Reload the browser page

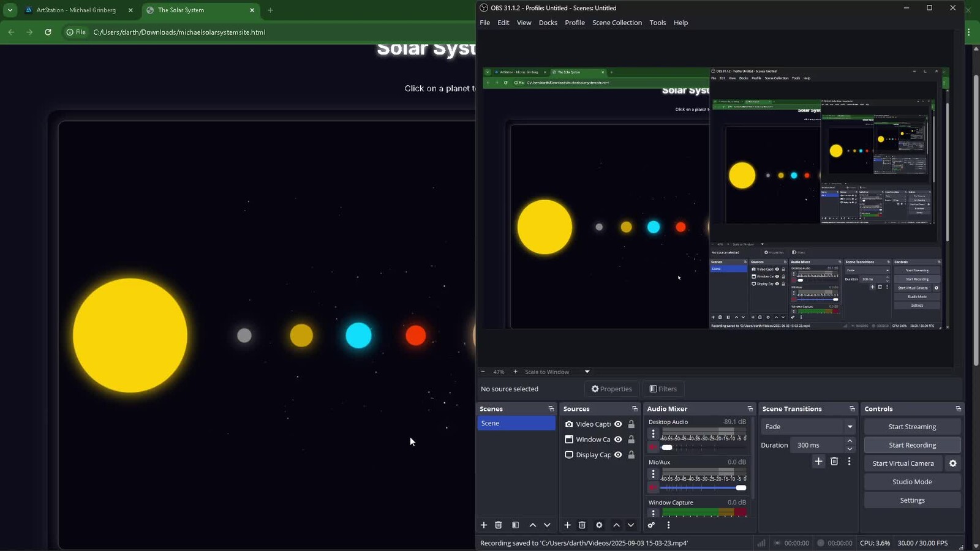pyautogui.click(x=48, y=32)
